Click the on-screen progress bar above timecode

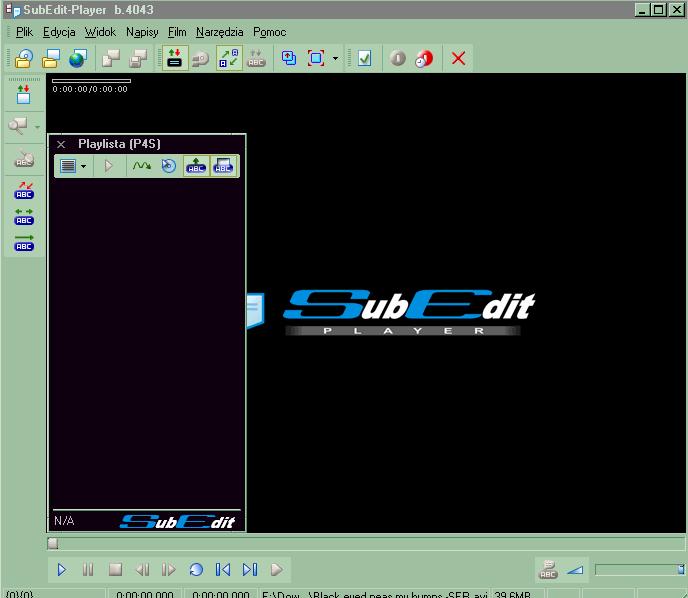(91, 81)
